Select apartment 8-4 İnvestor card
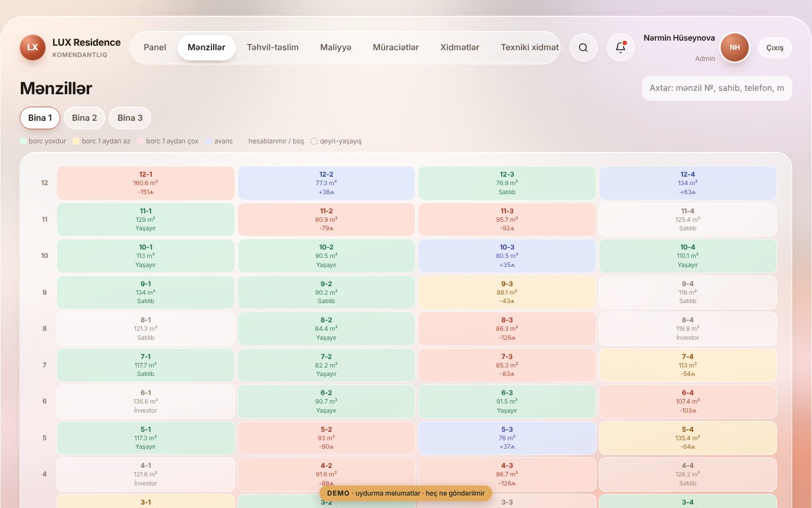 tap(688, 329)
